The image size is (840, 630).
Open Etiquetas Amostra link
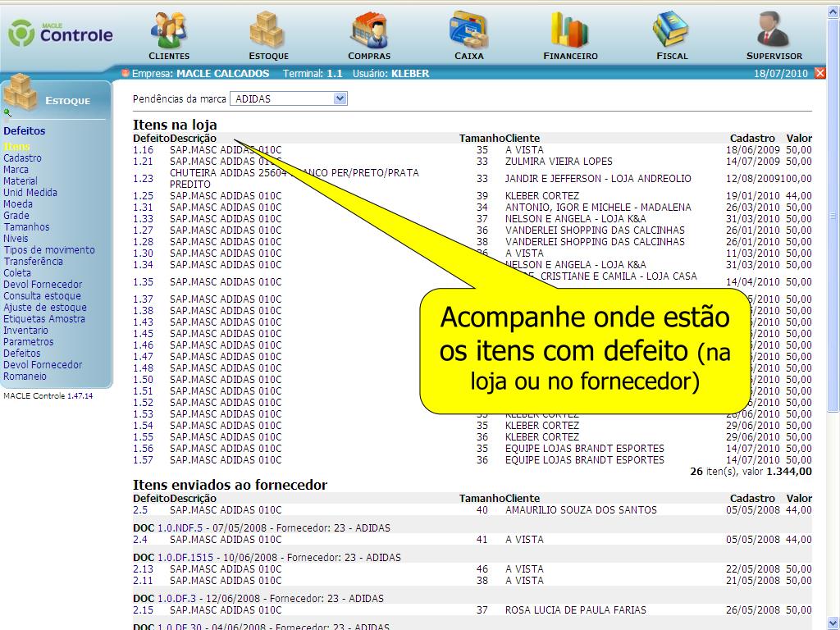pyautogui.click(x=44, y=319)
